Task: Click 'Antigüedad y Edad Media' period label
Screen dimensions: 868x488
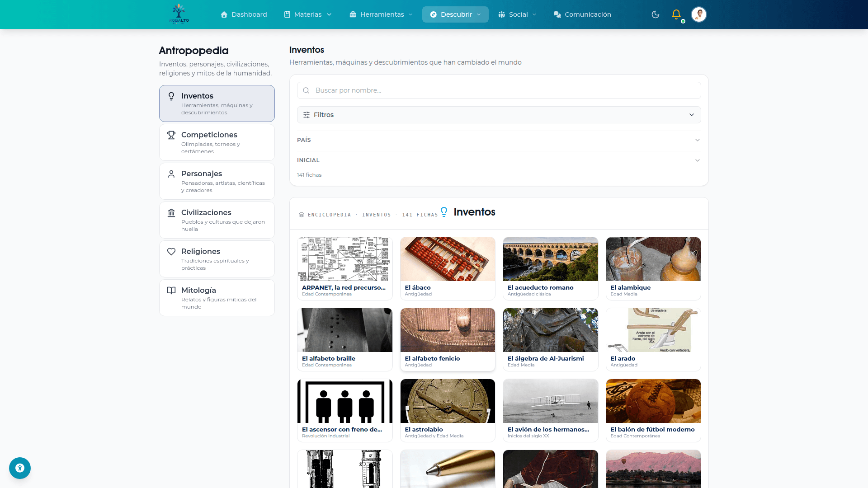Action: (434, 436)
